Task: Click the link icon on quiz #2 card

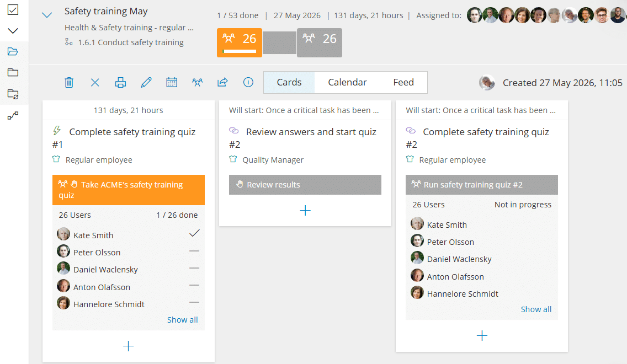Action: pos(411,131)
